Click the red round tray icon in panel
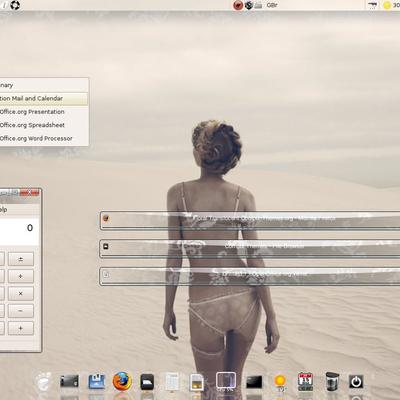Image resolution: width=400 pixels, height=400 pixels. click(238, 5)
